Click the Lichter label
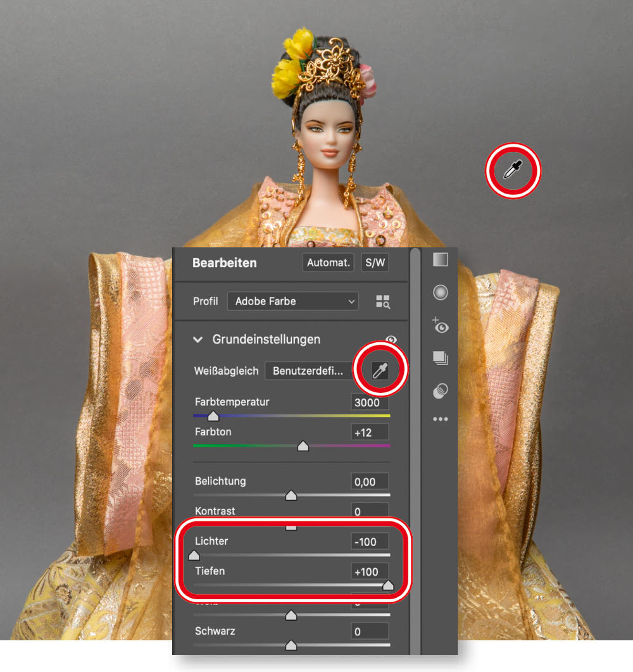The width and height of the screenshot is (633, 672). [x=211, y=541]
